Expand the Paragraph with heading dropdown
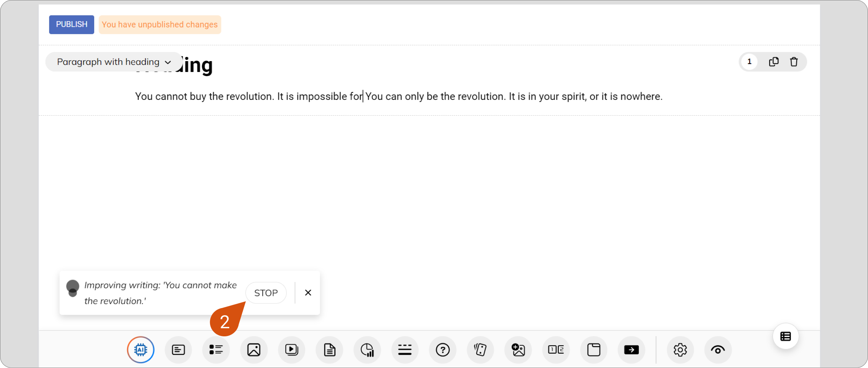Screen dimensions: 868x368 tap(114, 62)
